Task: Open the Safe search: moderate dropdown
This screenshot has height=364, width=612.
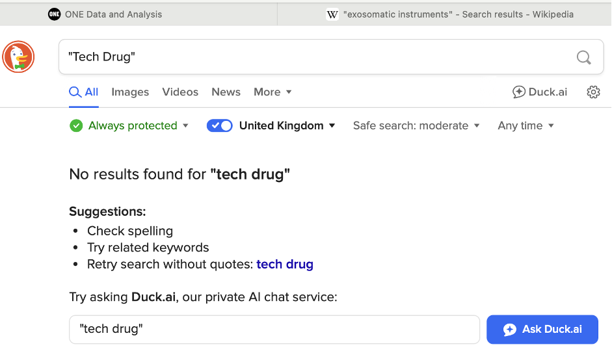Action: 416,125
